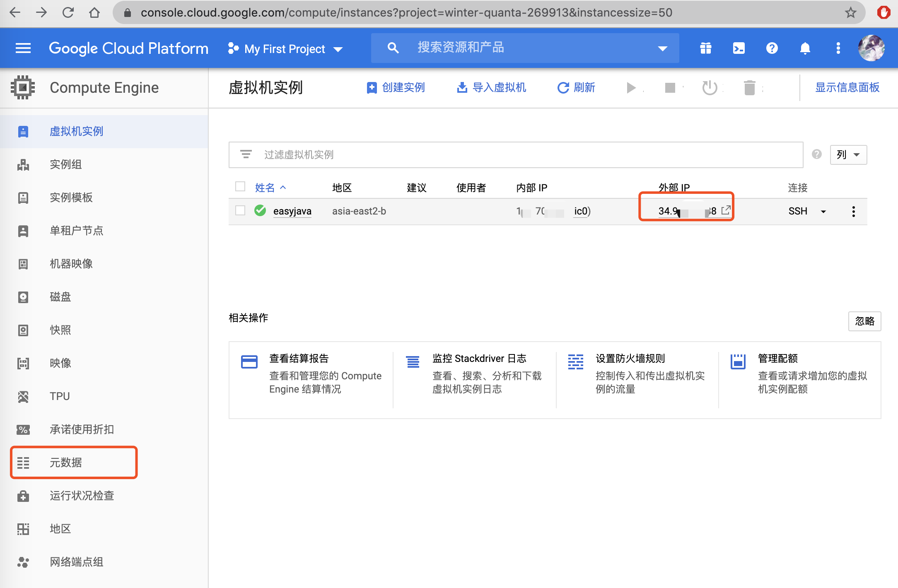Click the 快照 snapshot sidebar icon

23,330
